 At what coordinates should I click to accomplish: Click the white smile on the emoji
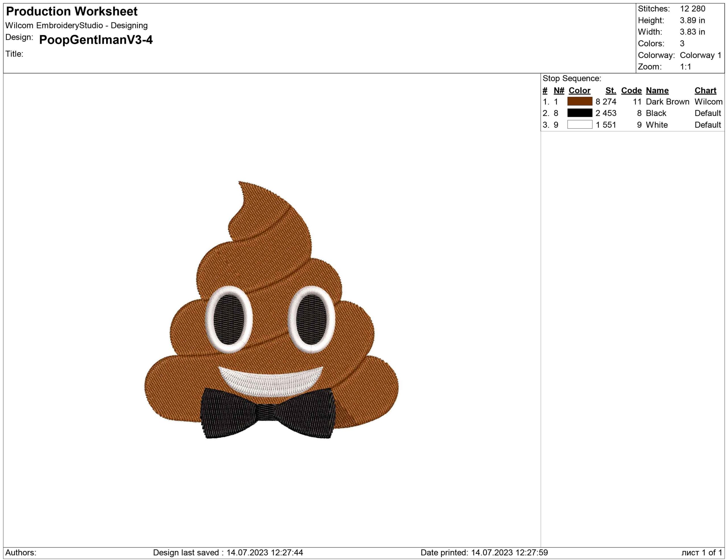click(271, 380)
